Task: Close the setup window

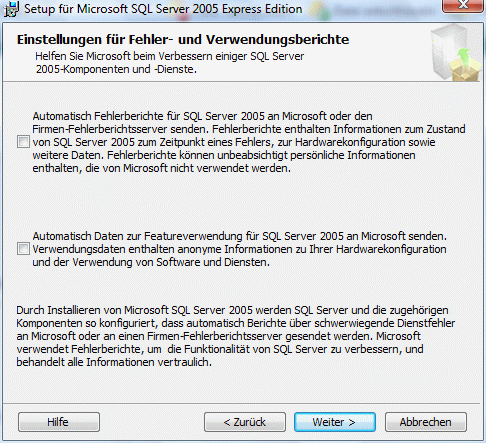Action: pyautogui.click(x=463, y=5)
